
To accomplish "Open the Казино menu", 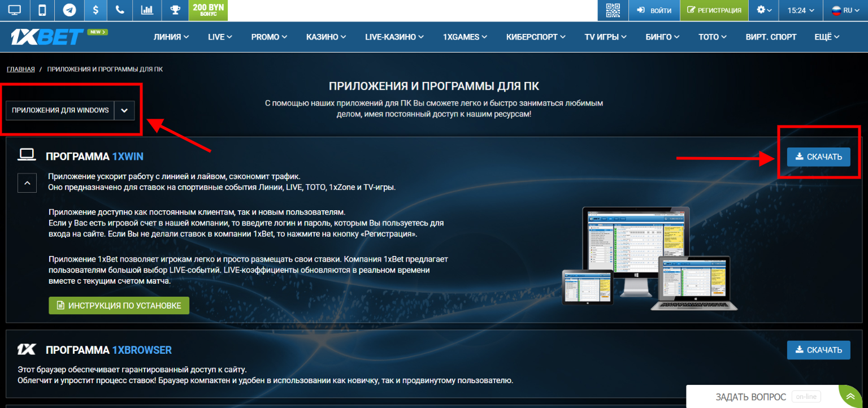I will click(326, 37).
